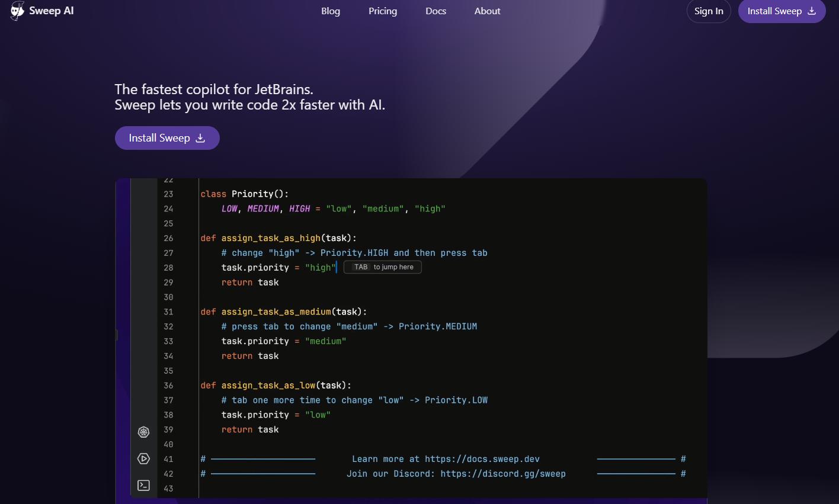The width and height of the screenshot is (839, 504).
Task: Click line number 33 in the gutter
Action: tap(168, 341)
